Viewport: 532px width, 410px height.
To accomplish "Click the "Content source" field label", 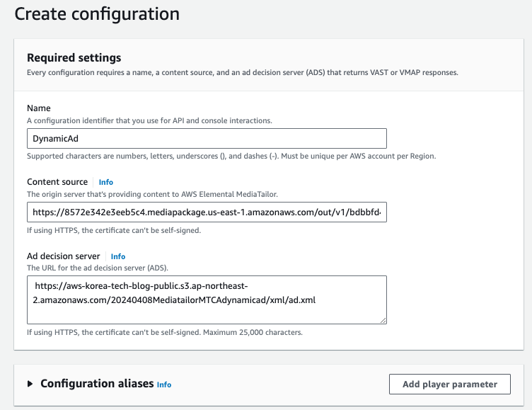I will click(57, 182).
